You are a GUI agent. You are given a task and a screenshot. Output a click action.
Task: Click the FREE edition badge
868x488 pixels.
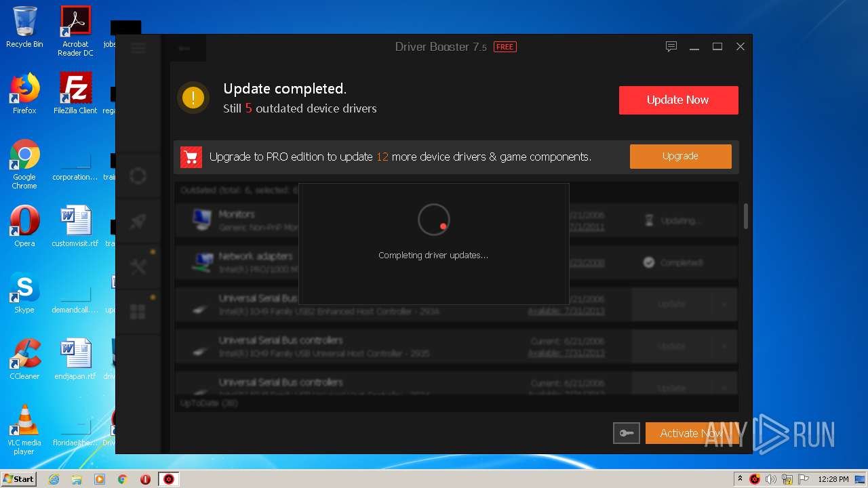[505, 47]
